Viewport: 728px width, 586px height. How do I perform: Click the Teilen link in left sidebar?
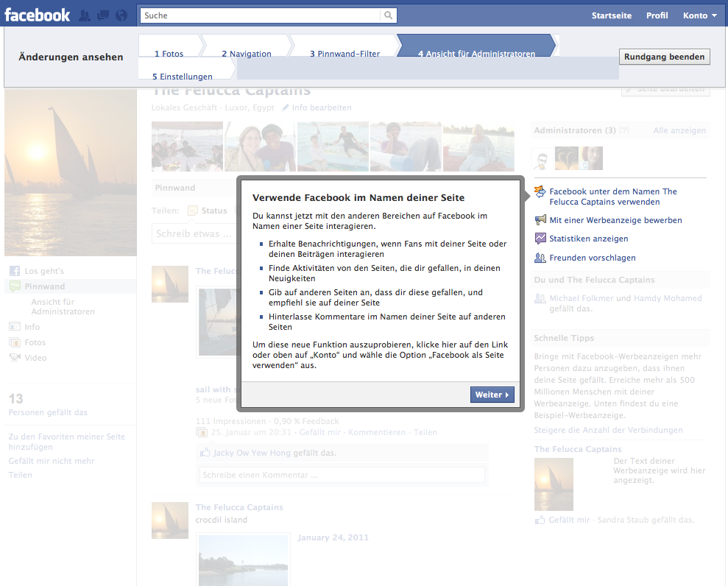click(x=21, y=475)
